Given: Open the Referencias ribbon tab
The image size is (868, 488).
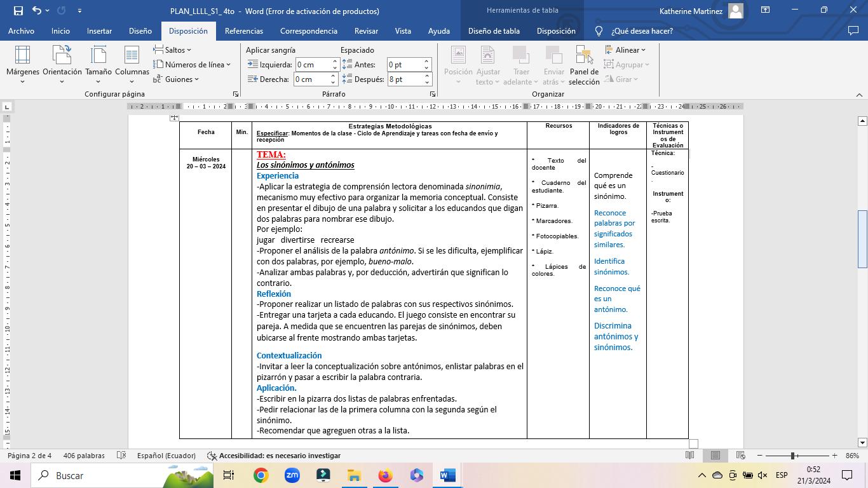Looking at the screenshot, I should tap(243, 30).
